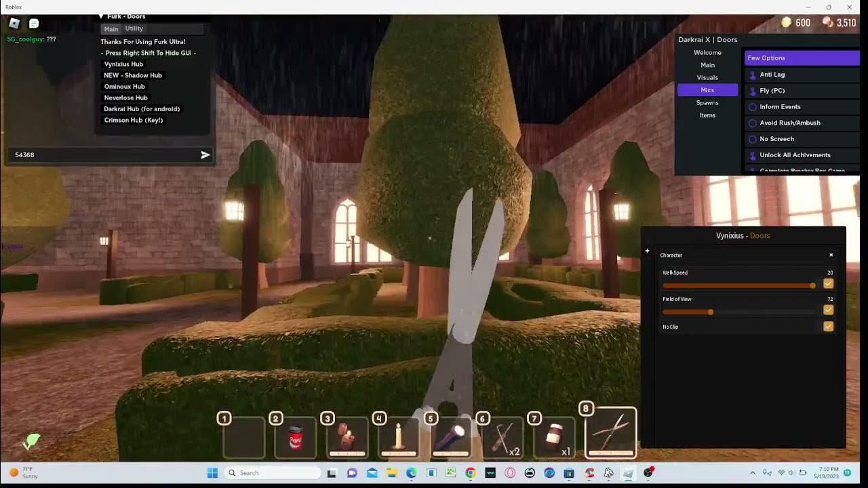Adjust the WalkSpeed slider
This screenshot has width=868, height=488.
[738, 286]
